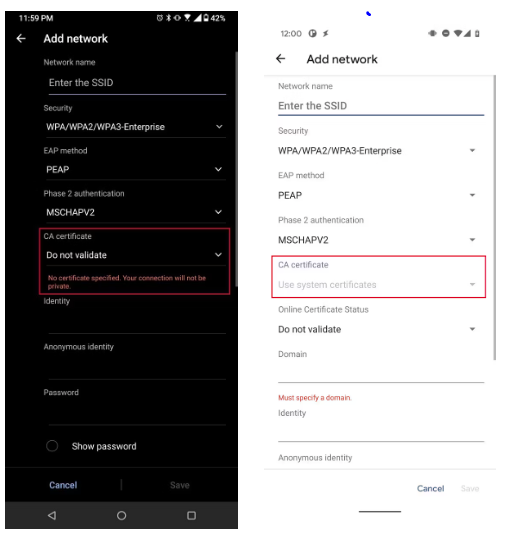Image resolution: width=509 pixels, height=538 pixels.
Task: Tap the do-not-disturb icon on the light screen
Action: pos(446,33)
